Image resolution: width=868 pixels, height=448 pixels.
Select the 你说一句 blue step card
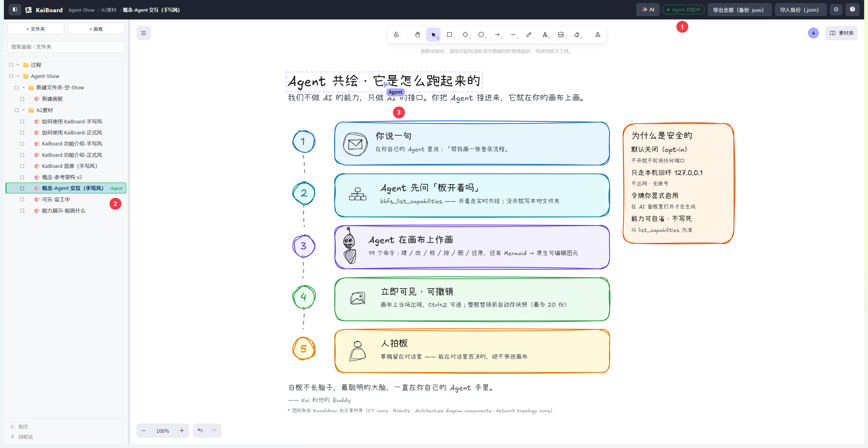tap(472, 143)
